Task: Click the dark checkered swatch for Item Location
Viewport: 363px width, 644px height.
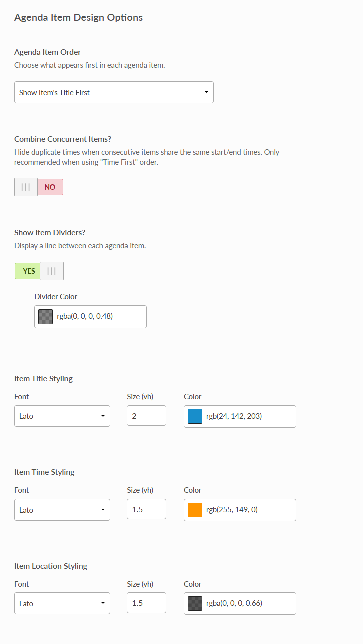Action: point(194,603)
